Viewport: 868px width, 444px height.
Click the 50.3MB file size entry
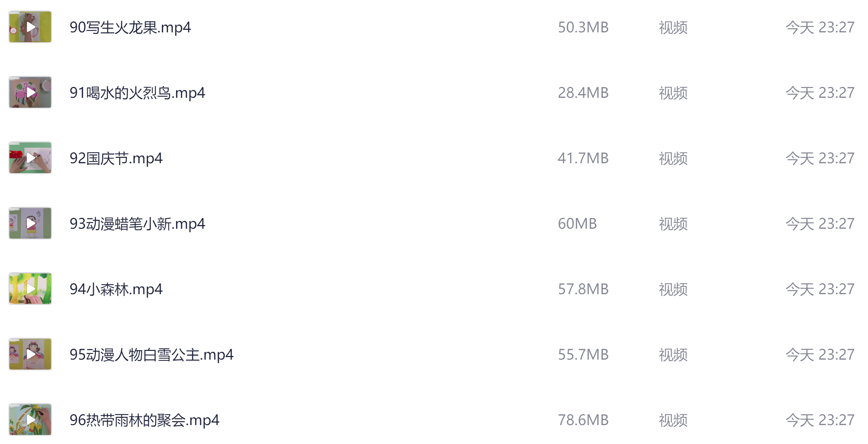click(583, 27)
